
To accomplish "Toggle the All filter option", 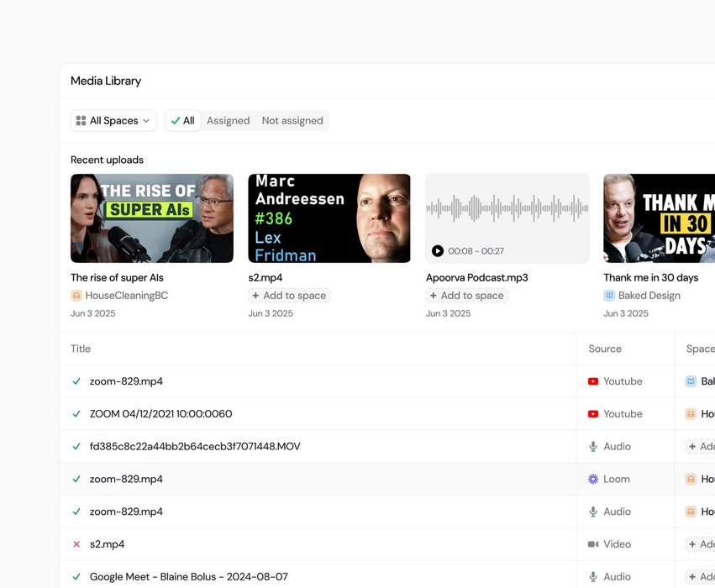I will [182, 121].
